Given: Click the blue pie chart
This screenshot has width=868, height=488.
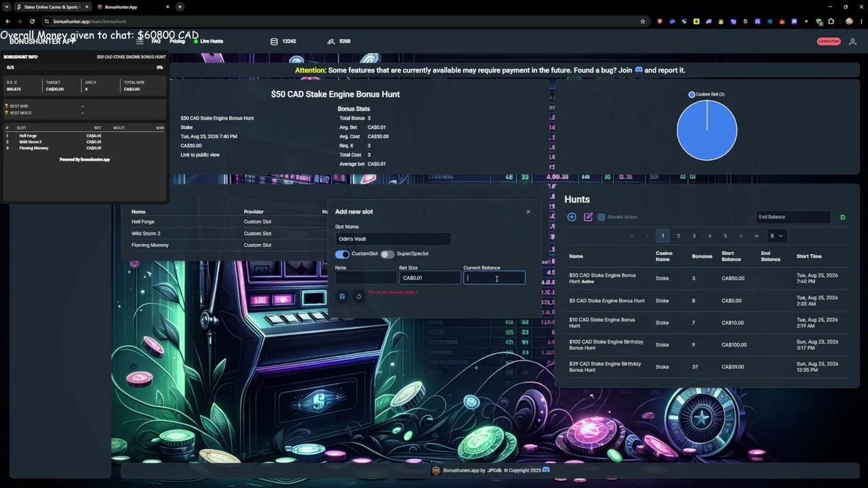Looking at the screenshot, I should tap(707, 131).
